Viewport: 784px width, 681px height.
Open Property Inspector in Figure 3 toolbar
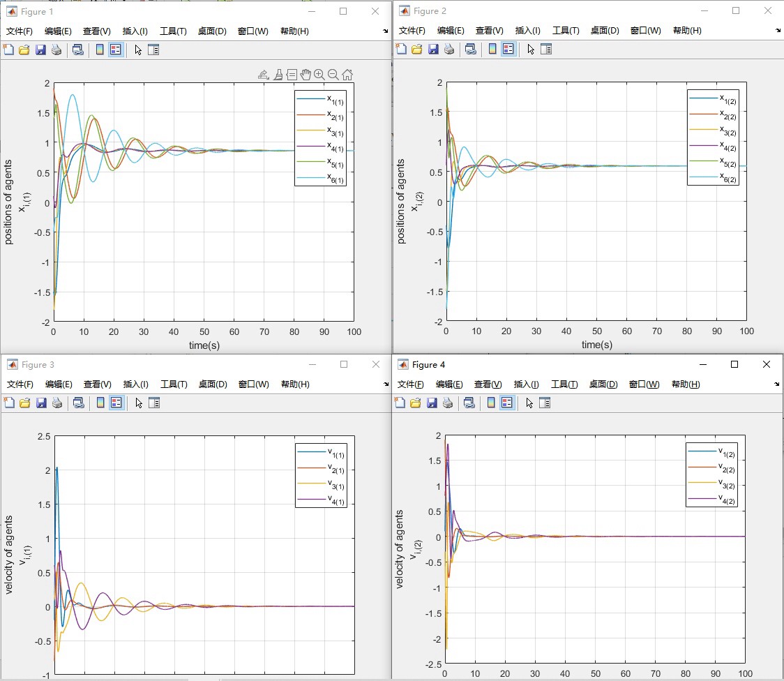point(154,403)
